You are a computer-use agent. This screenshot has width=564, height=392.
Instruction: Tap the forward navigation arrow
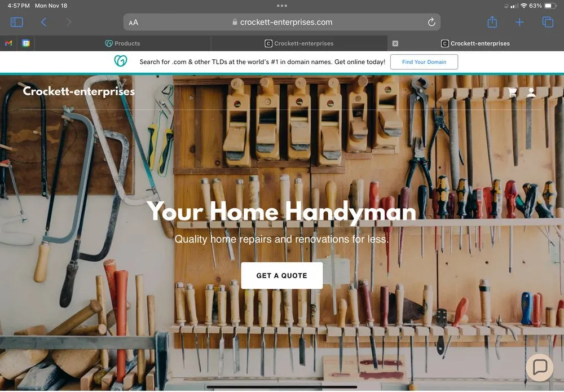point(69,22)
